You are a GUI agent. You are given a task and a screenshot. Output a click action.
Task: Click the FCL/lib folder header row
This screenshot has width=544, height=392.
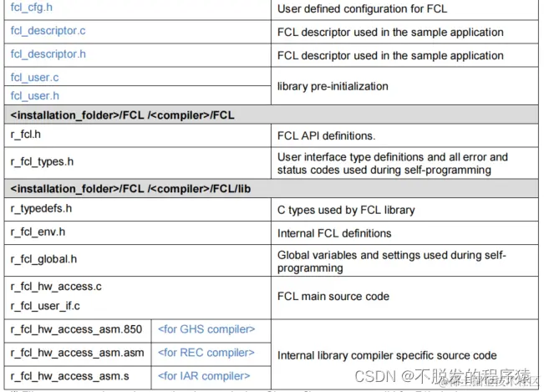[x=272, y=188]
